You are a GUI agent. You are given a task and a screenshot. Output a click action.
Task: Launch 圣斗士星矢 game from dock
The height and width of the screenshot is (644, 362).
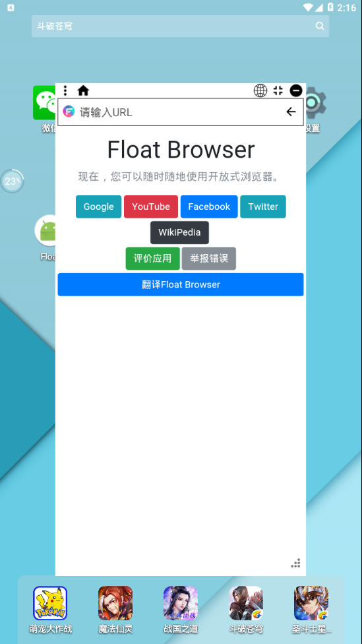tap(311, 603)
